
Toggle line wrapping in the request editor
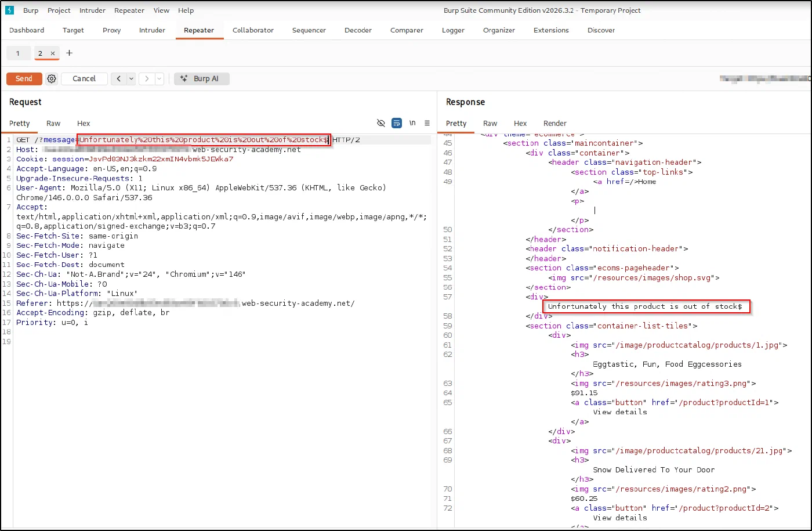coord(397,123)
